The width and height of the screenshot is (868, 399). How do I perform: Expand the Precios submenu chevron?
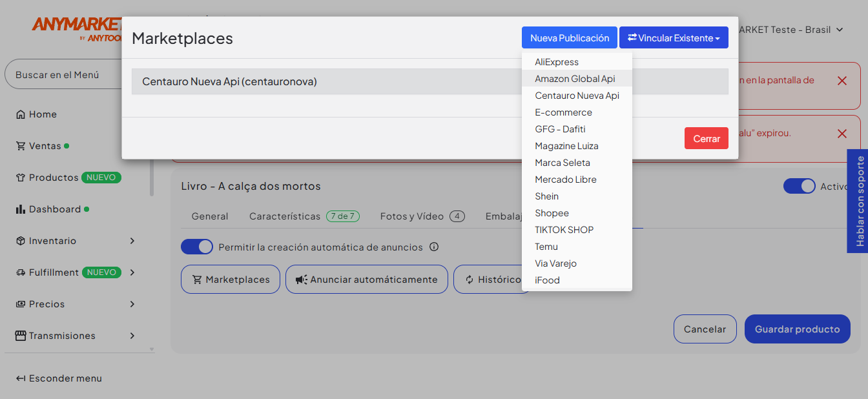point(132,304)
